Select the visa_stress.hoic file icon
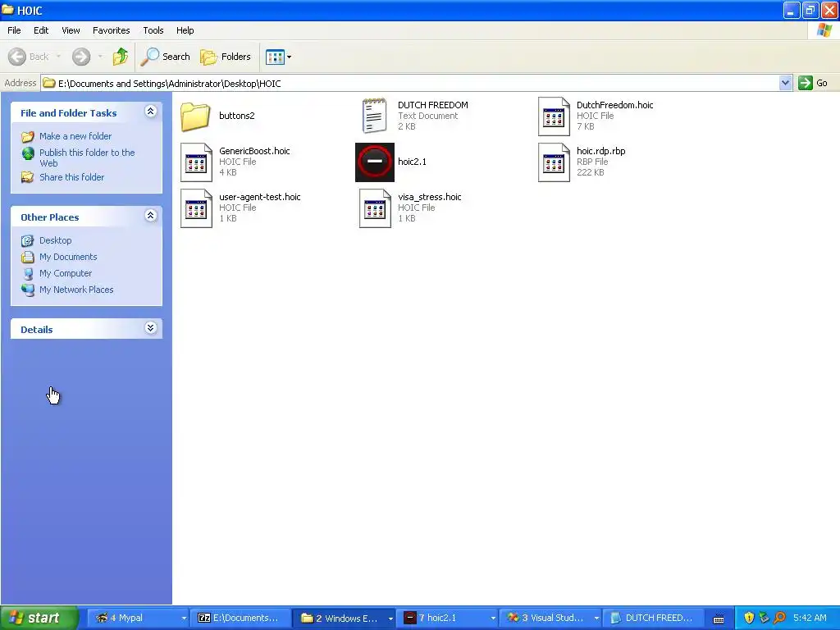Image resolution: width=840 pixels, height=630 pixels. (374, 208)
